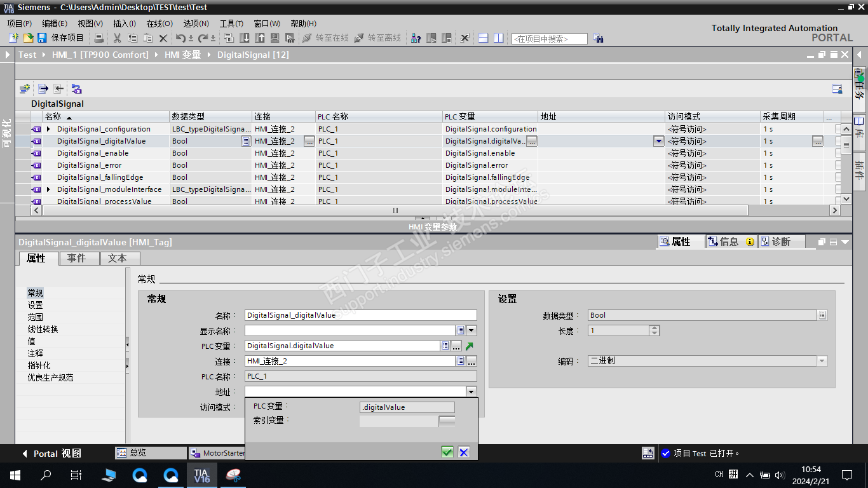868x488 pixels.
Task: Tick the checkbox in the DigitalSignal_enable row
Action: click(x=839, y=153)
